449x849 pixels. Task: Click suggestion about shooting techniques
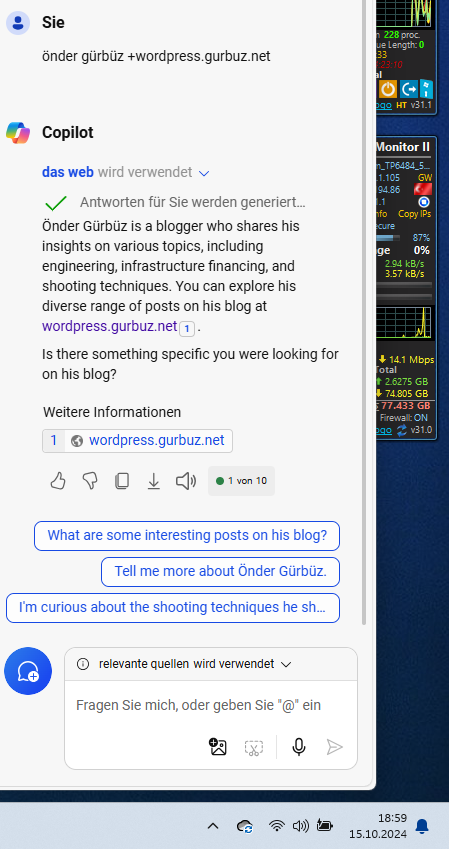(173, 608)
